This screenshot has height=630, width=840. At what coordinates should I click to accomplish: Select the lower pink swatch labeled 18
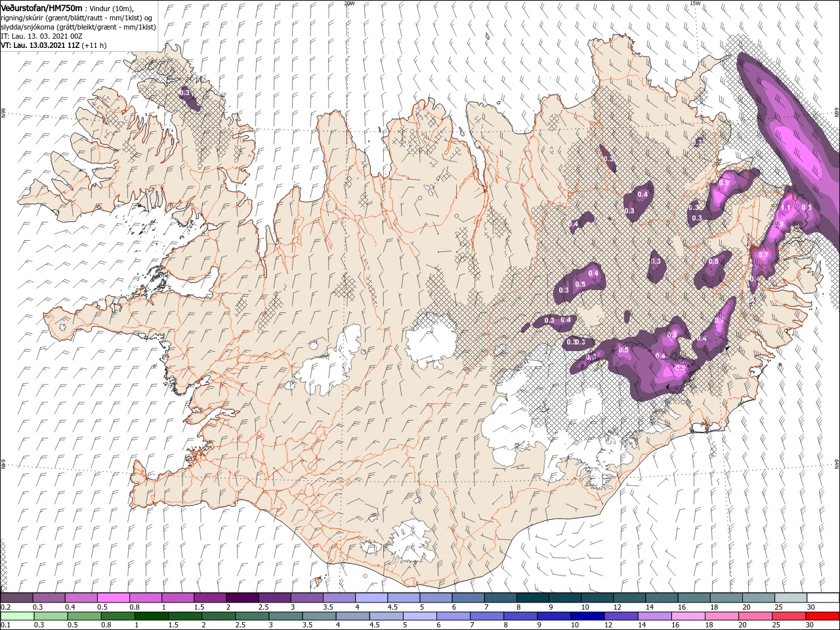point(723,616)
